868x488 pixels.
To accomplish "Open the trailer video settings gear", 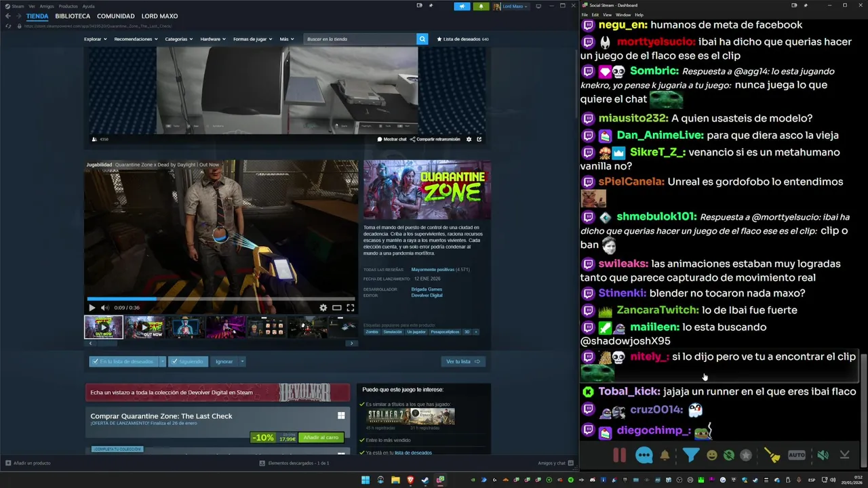I will click(x=323, y=308).
